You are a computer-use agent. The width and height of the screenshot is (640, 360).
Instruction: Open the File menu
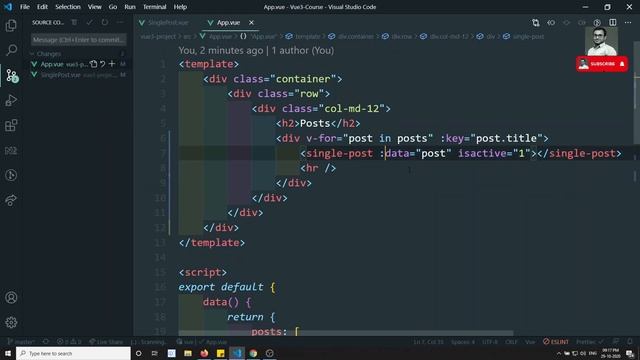(24, 7)
